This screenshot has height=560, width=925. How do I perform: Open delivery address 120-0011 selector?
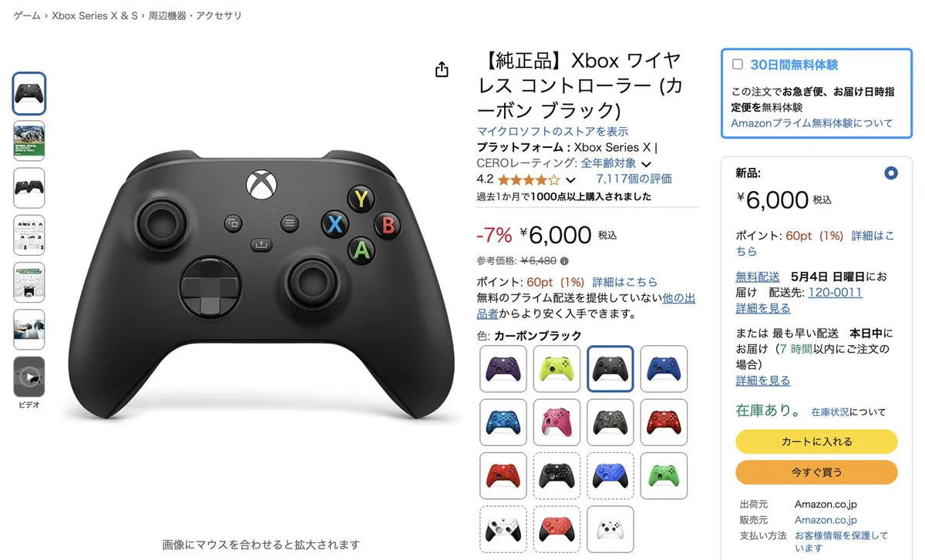[x=837, y=293]
